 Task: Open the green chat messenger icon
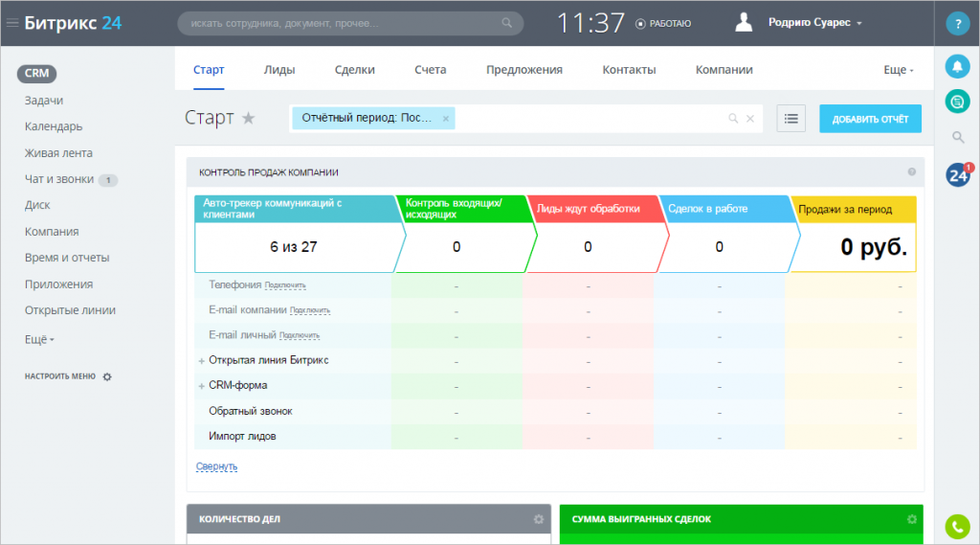click(x=957, y=102)
